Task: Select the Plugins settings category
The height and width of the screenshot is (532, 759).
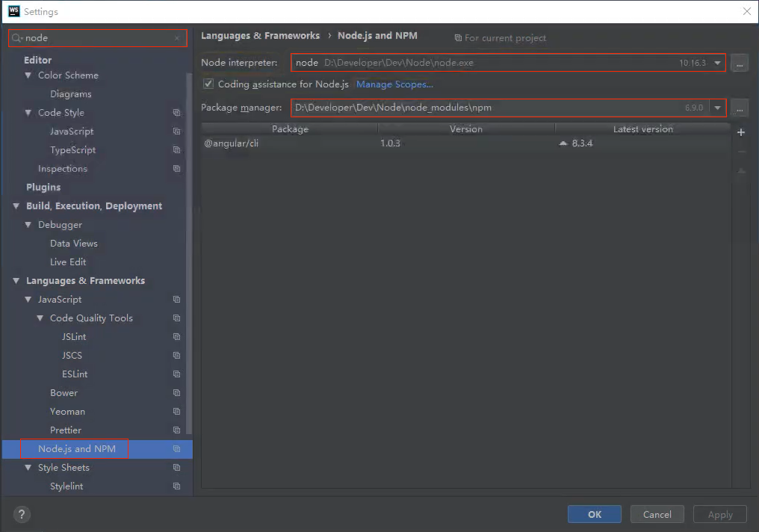Action: (x=43, y=188)
